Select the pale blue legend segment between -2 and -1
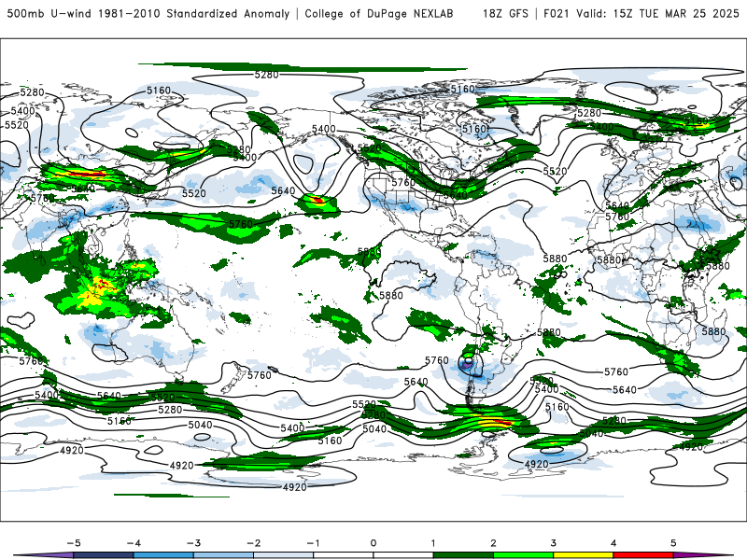This screenshot has width=747, height=560. [284, 555]
